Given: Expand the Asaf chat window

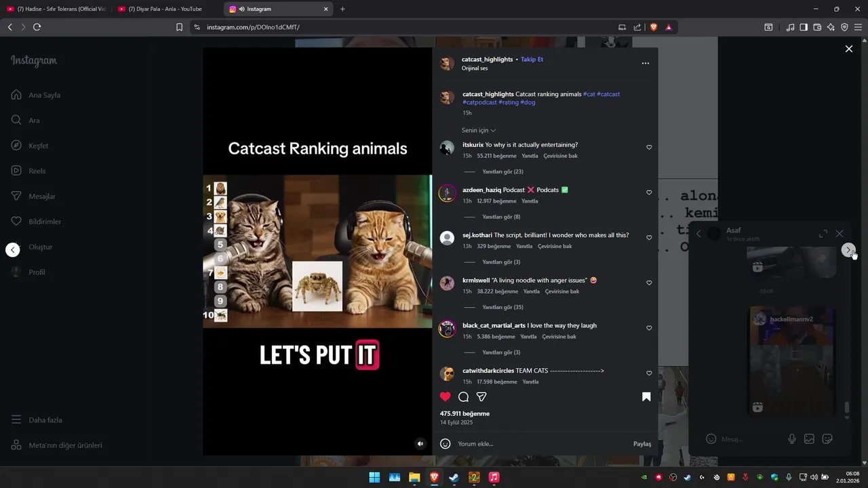Looking at the screenshot, I should 823,233.
